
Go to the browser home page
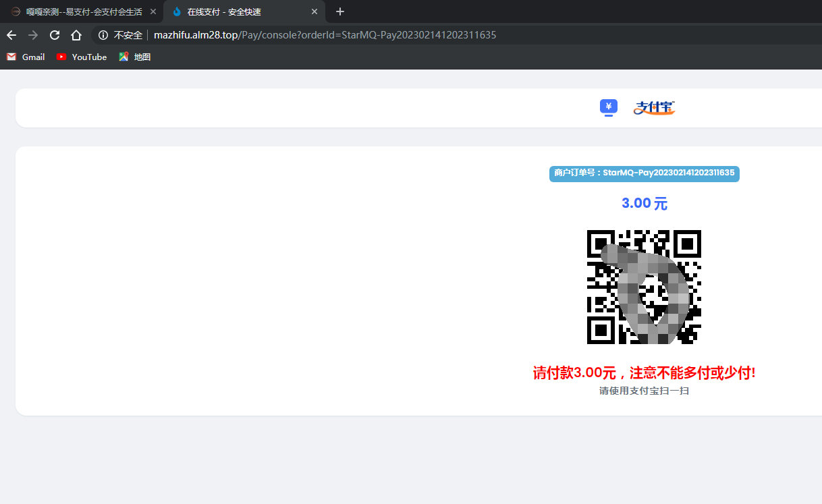76,35
